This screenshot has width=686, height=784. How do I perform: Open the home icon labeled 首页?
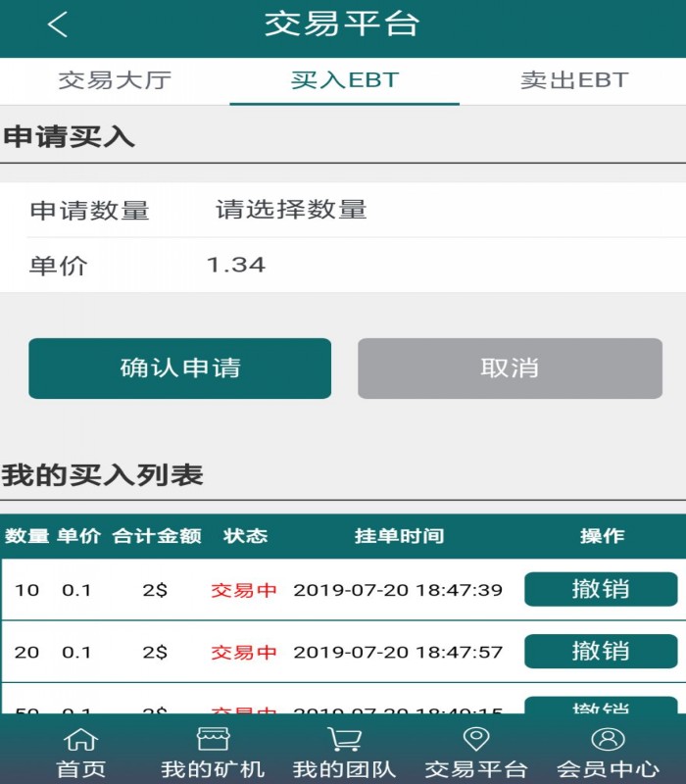click(80, 739)
